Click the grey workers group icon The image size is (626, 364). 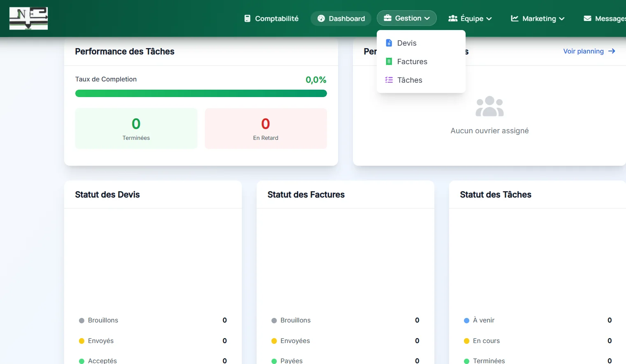click(489, 107)
